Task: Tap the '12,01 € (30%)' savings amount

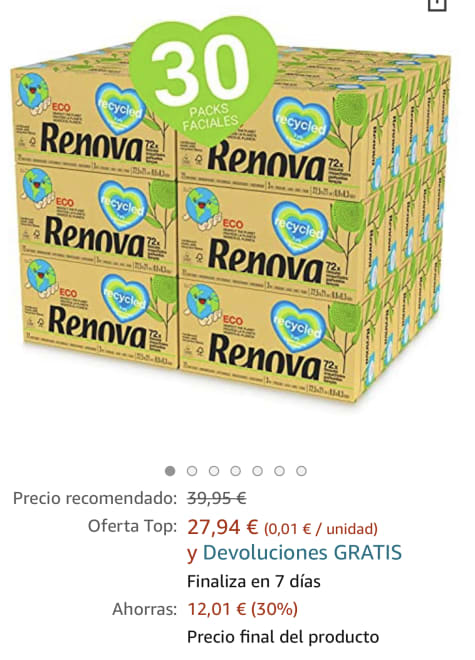Action: click(243, 609)
